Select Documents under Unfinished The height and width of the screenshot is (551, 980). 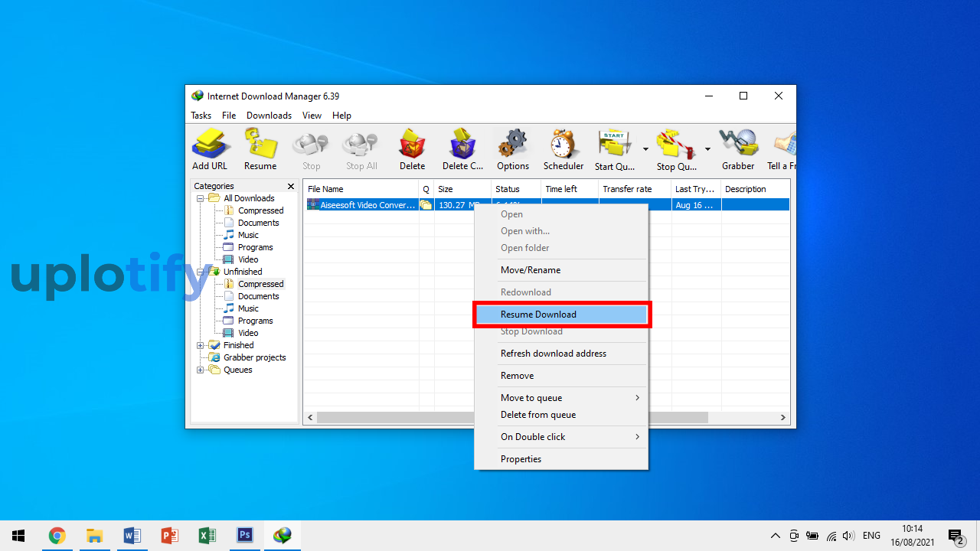(258, 296)
